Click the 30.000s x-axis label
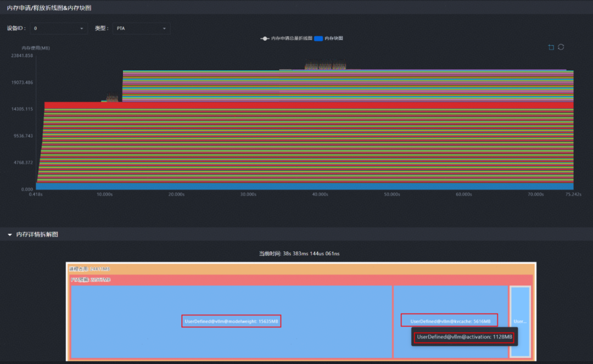The width and height of the screenshot is (593, 364). (248, 194)
